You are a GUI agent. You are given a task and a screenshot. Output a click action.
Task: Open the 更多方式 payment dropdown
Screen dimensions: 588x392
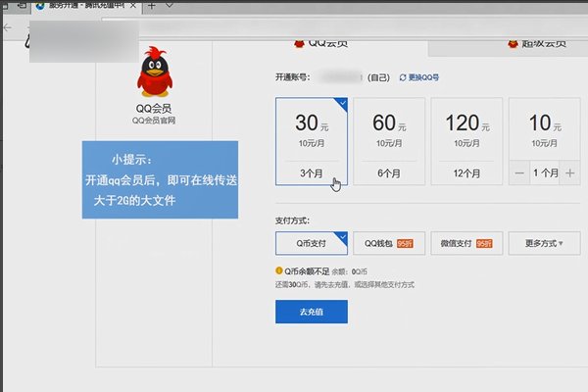[x=544, y=243]
